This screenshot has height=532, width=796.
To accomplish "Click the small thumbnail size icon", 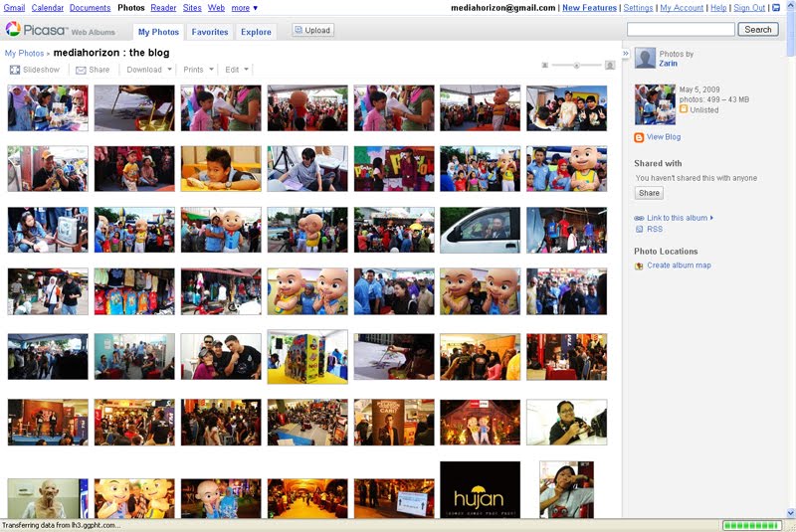I will pos(544,65).
